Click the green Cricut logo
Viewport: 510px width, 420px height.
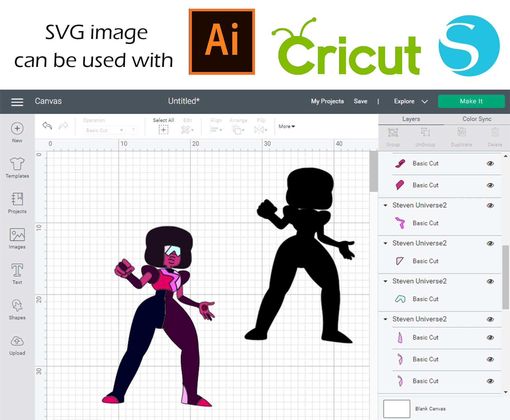[x=346, y=46]
